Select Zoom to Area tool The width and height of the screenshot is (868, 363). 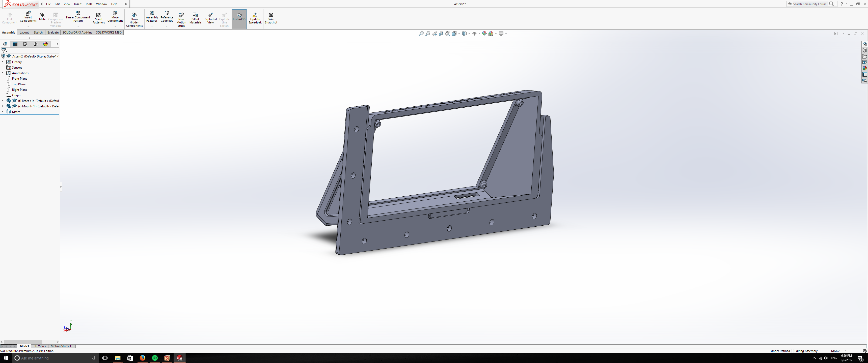click(428, 34)
